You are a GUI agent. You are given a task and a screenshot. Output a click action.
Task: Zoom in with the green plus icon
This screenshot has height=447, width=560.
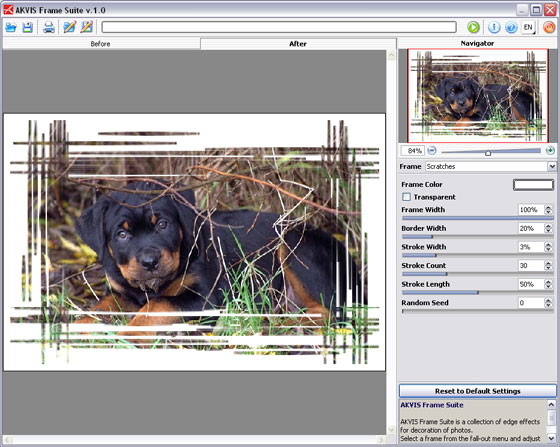pos(550,150)
